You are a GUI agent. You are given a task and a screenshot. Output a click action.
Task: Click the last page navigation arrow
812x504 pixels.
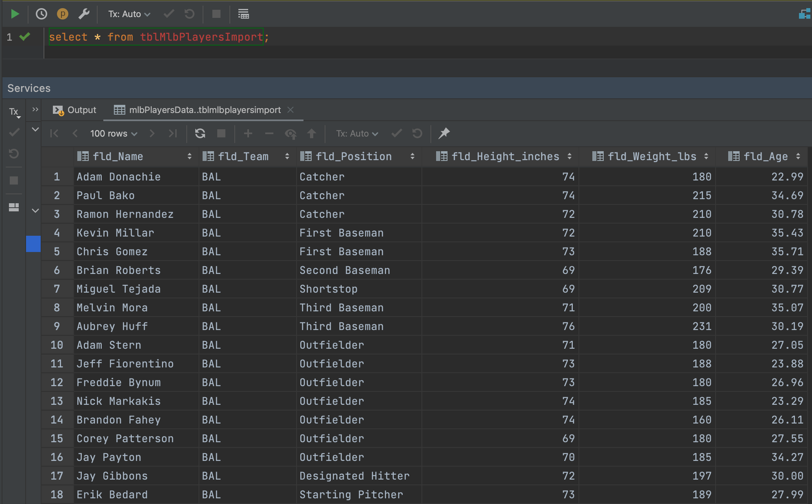(x=173, y=133)
